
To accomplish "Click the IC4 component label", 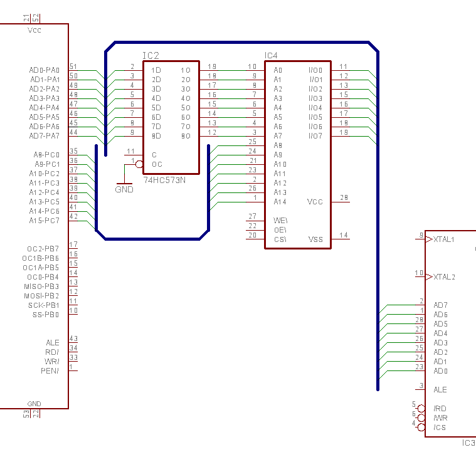I will (x=271, y=56).
